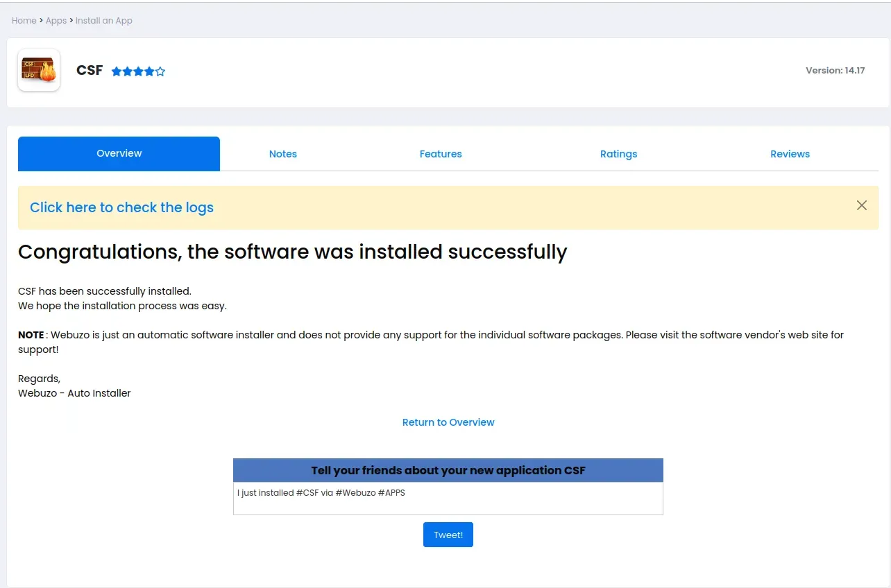Click the CSF app title
The image size is (891, 588).
90,70
